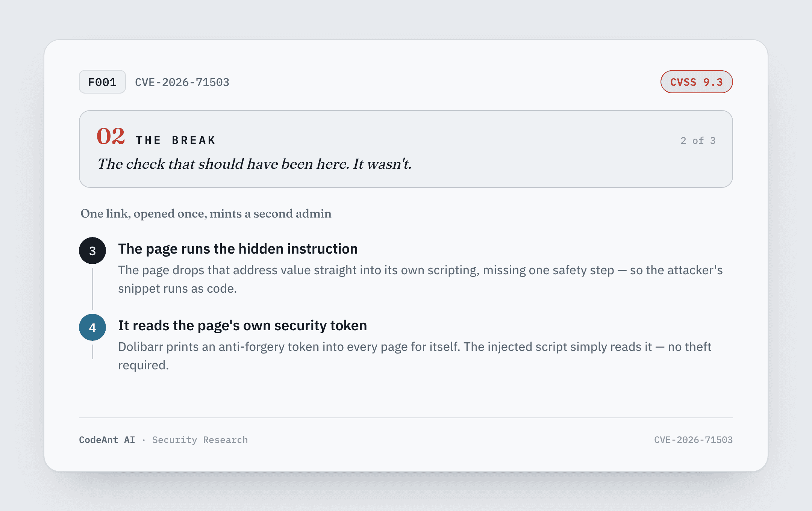Screen dimensions: 812x511
Task: Click 'One link, opened once' summary line
Action: pyautogui.click(x=206, y=213)
